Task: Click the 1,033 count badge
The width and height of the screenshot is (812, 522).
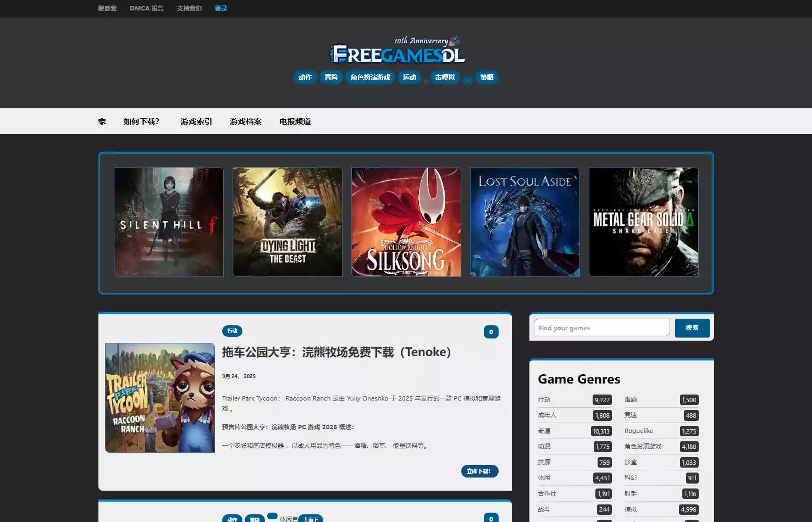Action: [x=689, y=463]
